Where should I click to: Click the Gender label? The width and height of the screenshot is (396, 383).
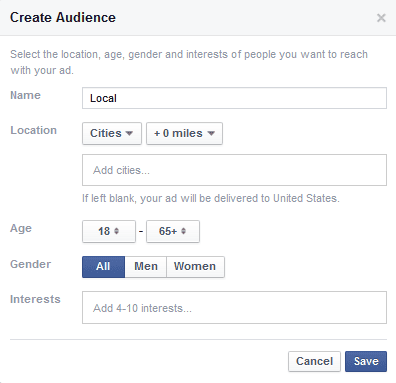(30, 264)
